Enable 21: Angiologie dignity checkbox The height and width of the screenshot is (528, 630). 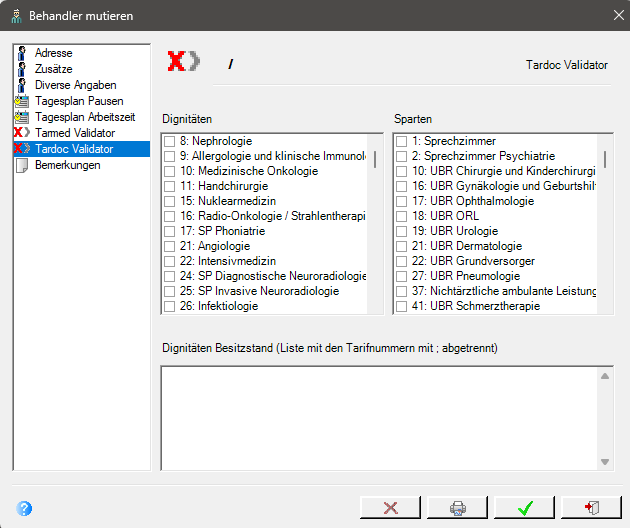(x=170, y=246)
